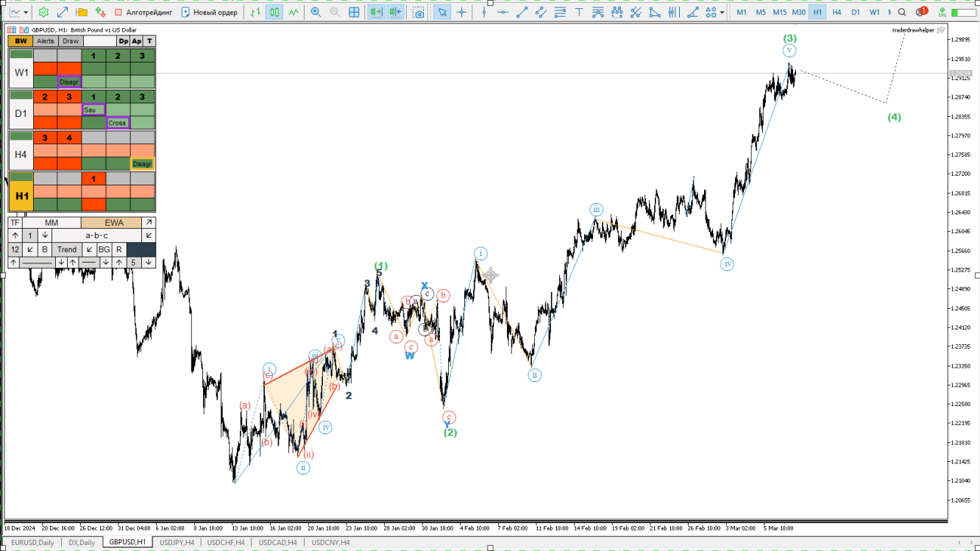Open notifications icon with red badge

click(x=922, y=13)
